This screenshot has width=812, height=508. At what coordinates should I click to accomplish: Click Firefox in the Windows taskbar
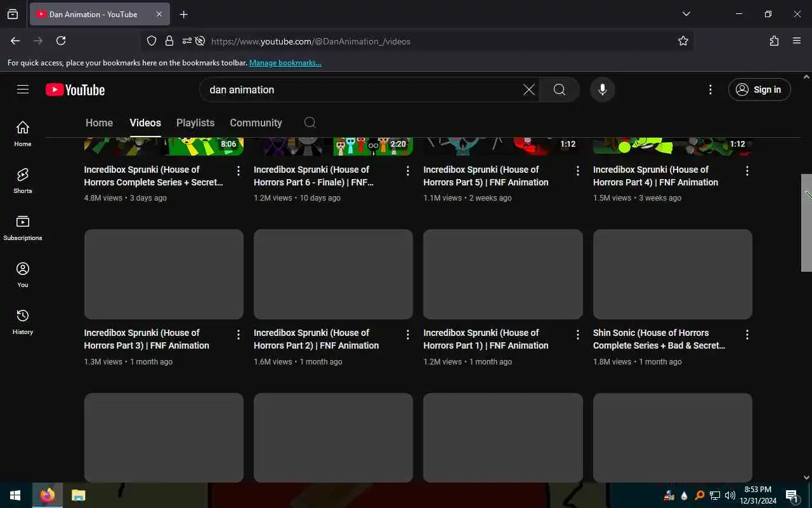48,495
